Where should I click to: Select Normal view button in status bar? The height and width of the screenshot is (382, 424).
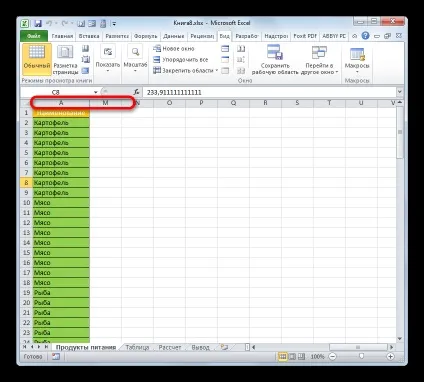(x=282, y=357)
